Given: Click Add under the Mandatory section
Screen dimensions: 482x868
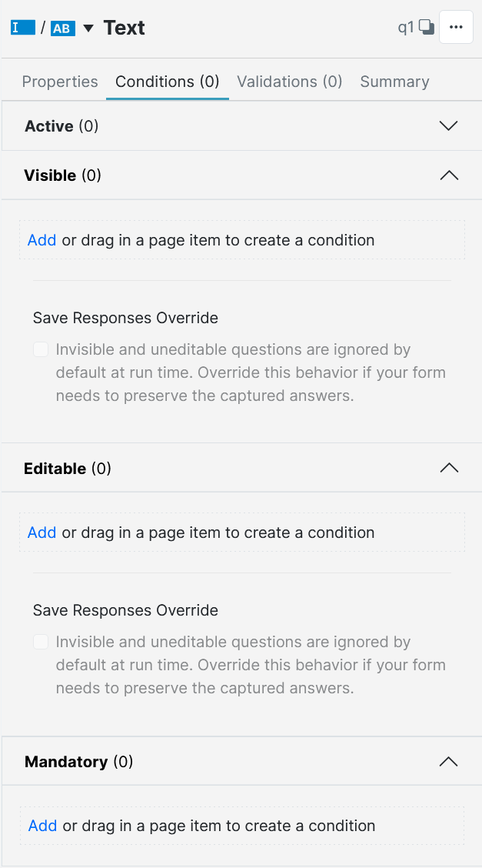Looking at the screenshot, I should [42, 826].
